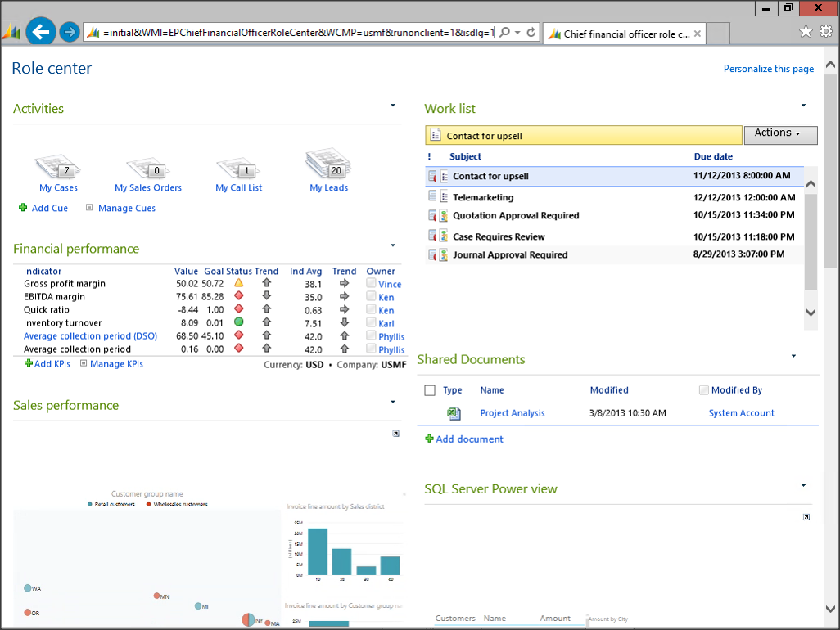Click the green plus Add Cue icon
The image size is (840, 630).
coord(23,208)
